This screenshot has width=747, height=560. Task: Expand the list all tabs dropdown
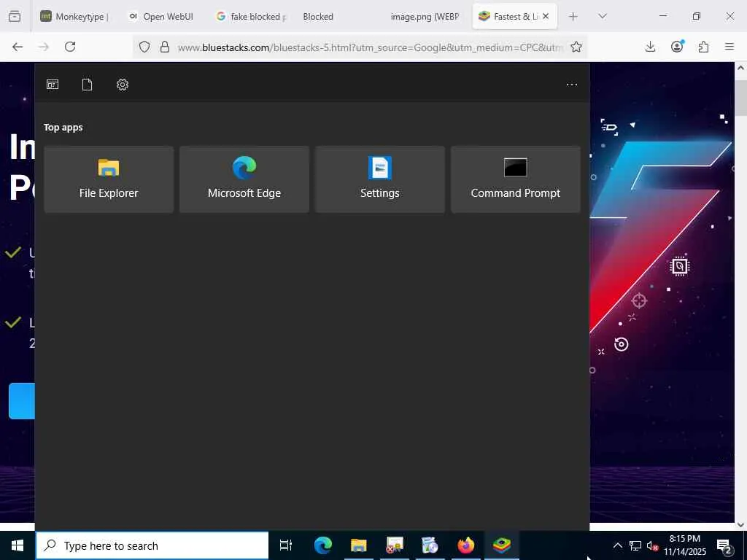[603, 16]
